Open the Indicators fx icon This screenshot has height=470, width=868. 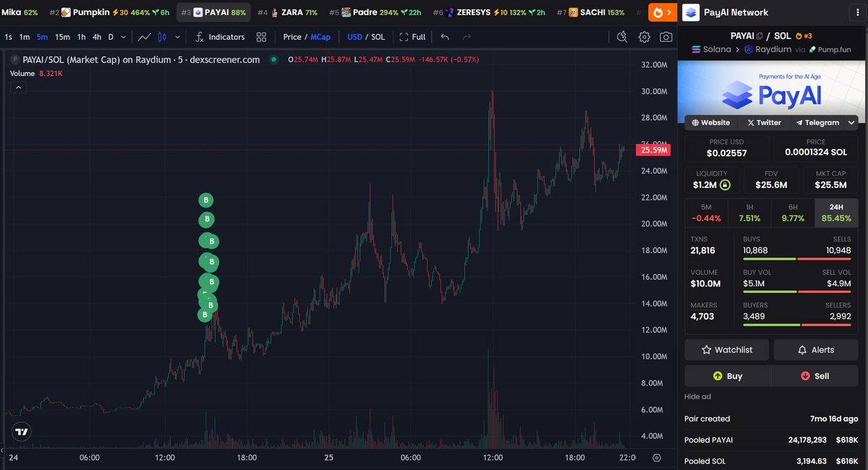[200, 37]
